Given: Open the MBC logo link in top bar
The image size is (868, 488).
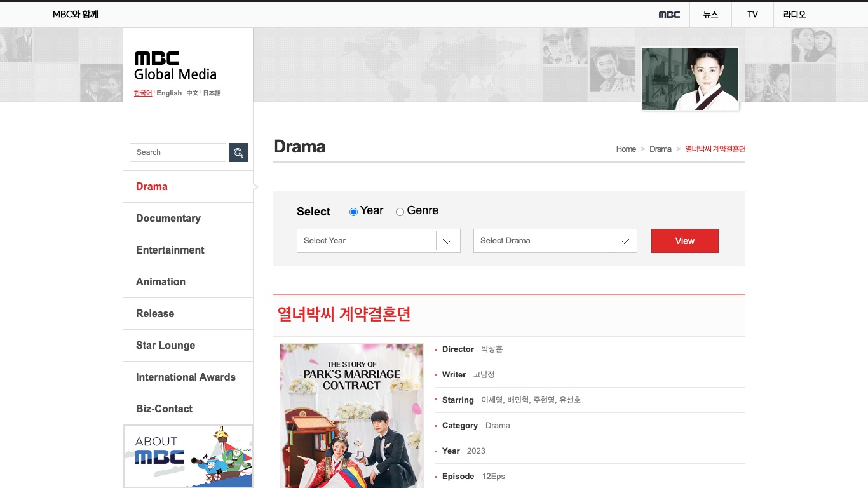Looking at the screenshot, I should coord(669,15).
